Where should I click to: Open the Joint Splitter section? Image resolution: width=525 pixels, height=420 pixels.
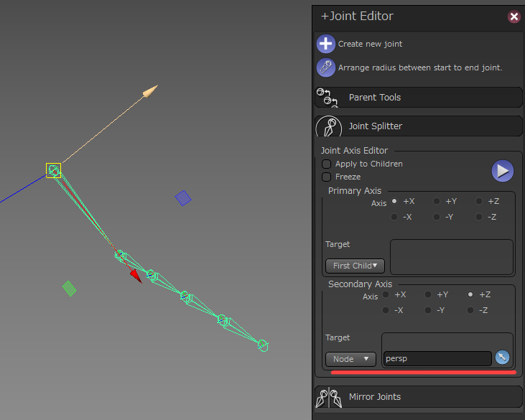(x=418, y=126)
